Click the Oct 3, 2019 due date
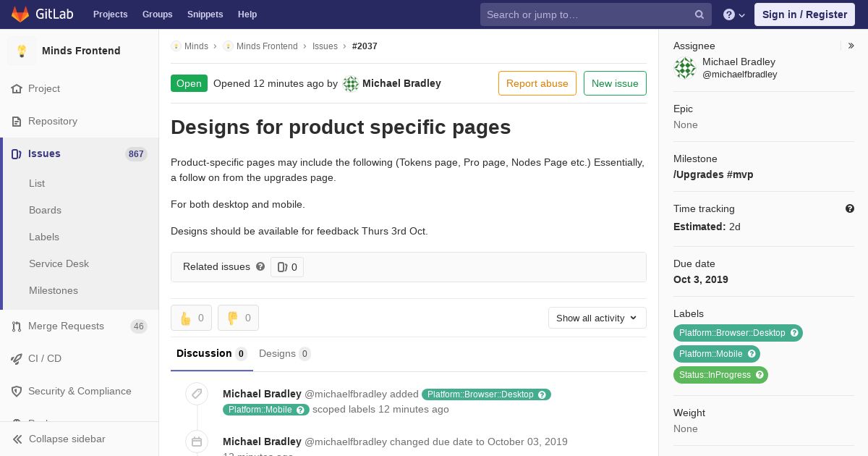 [x=701, y=279]
